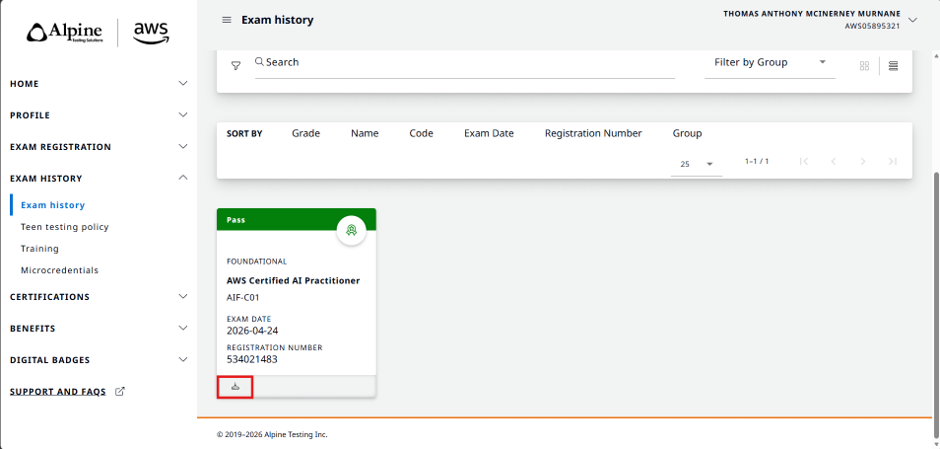
Task: Switch to grid view layout icon
Action: click(x=864, y=66)
